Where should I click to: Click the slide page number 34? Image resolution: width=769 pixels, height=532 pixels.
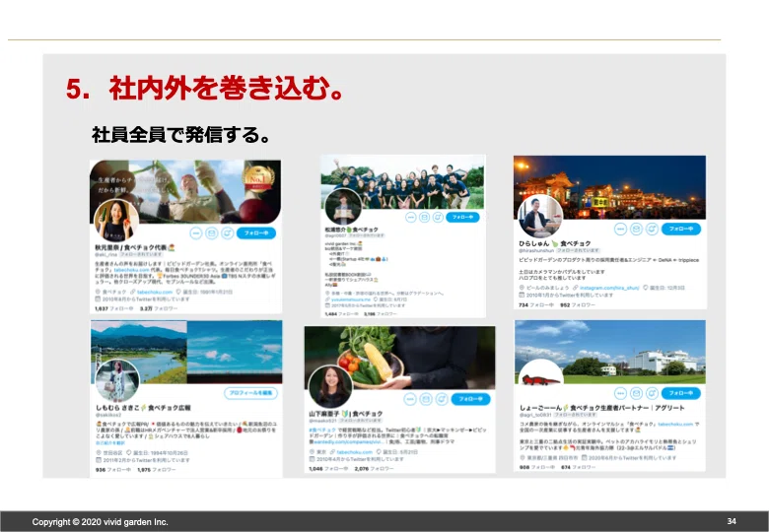[732, 522]
